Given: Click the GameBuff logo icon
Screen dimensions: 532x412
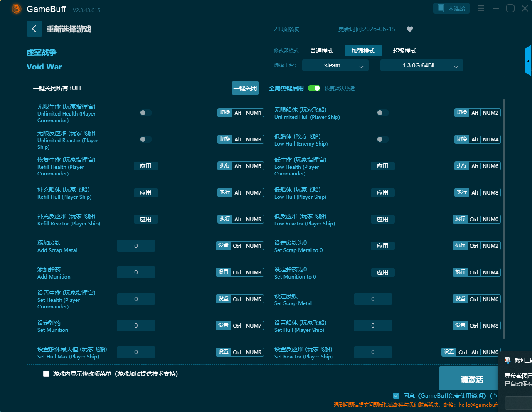Looking at the screenshot, I should point(17,9).
